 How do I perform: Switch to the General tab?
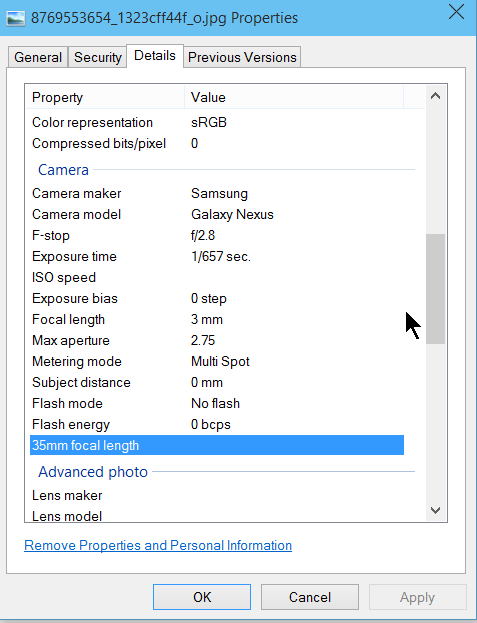click(x=38, y=57)
